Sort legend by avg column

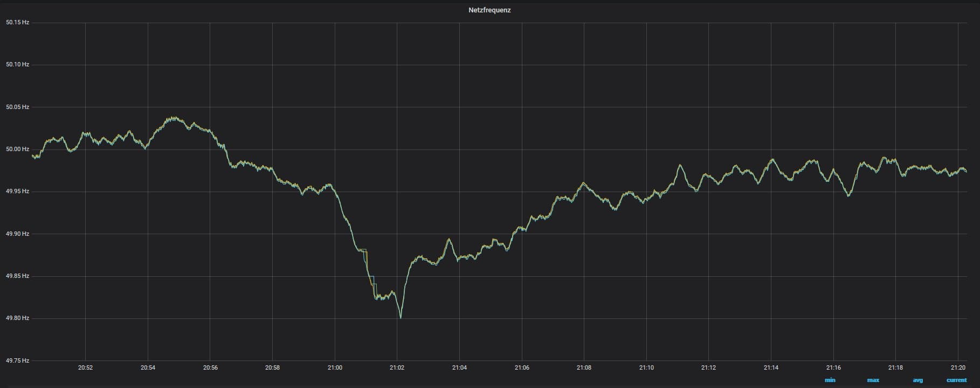(x=917, y=380)
